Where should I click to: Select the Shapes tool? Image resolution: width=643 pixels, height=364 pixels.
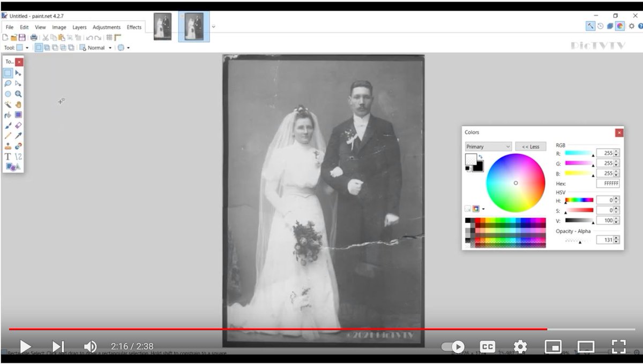click(13, 166)
